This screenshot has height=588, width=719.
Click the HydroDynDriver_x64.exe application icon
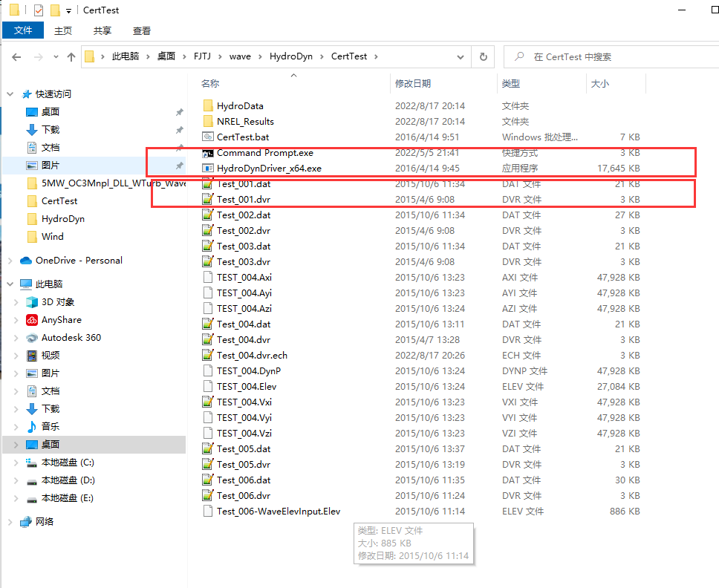[x=208, y=169]
